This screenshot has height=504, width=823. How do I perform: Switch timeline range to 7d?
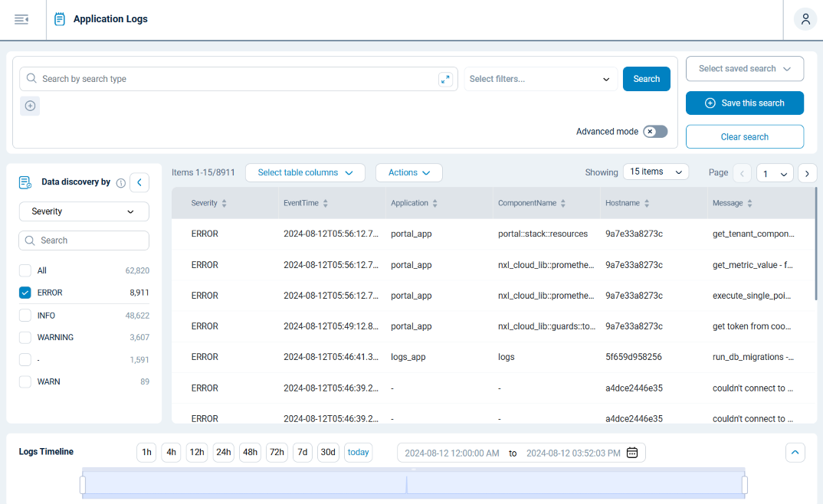pos(302,452)
